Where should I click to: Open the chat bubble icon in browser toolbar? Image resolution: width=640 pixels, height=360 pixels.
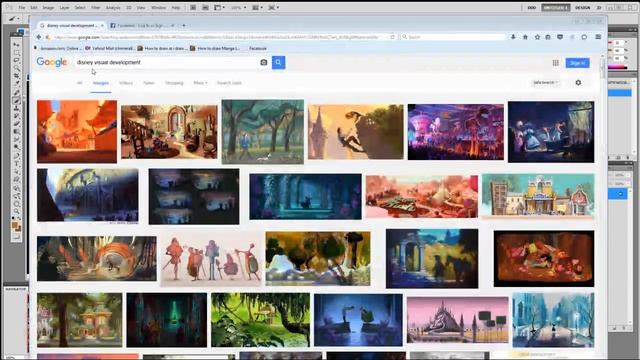coord(584,37)
